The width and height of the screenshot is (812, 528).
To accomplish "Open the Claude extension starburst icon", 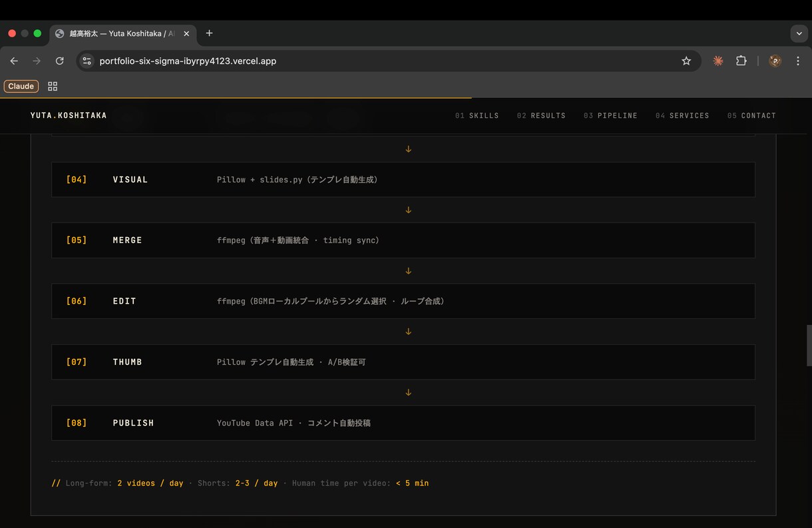I will click(x=718, y=61).
